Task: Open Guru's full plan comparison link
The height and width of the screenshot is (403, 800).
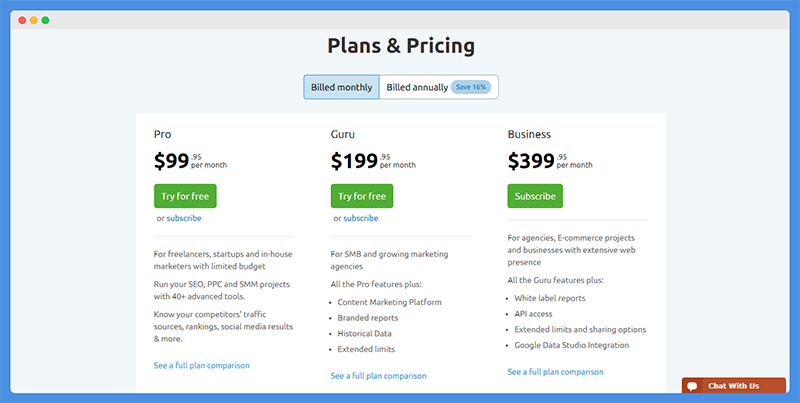Action: point(379,375)
